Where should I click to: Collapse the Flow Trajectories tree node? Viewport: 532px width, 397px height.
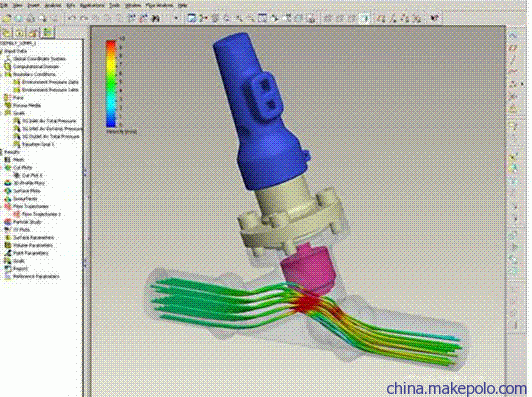[x=2, y=206]
